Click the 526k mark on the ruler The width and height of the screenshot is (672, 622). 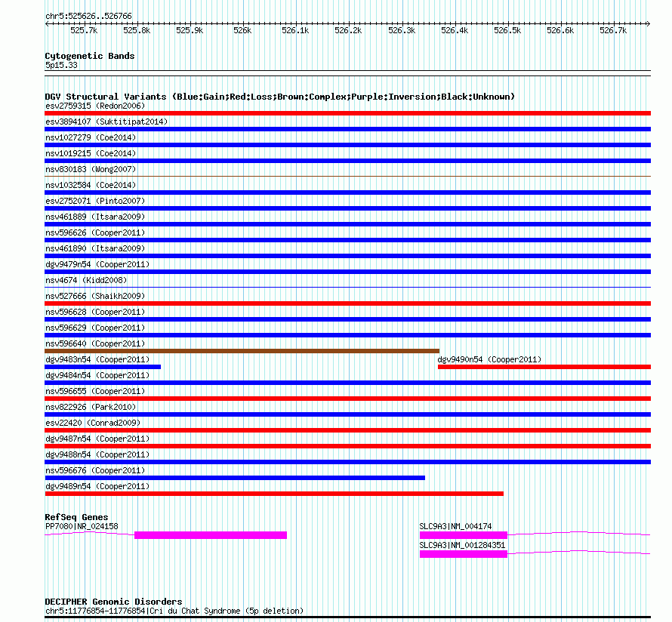242,30
